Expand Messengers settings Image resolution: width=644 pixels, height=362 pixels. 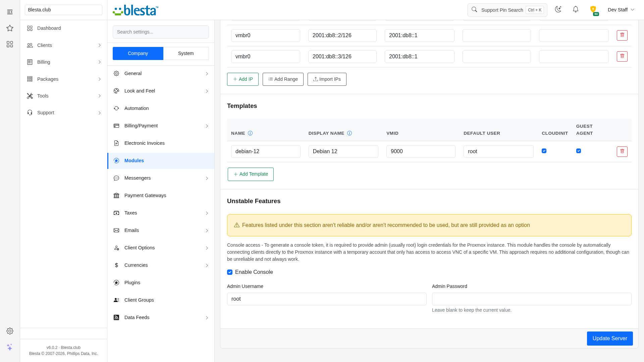pyautogui.click(x=161, y=178)
